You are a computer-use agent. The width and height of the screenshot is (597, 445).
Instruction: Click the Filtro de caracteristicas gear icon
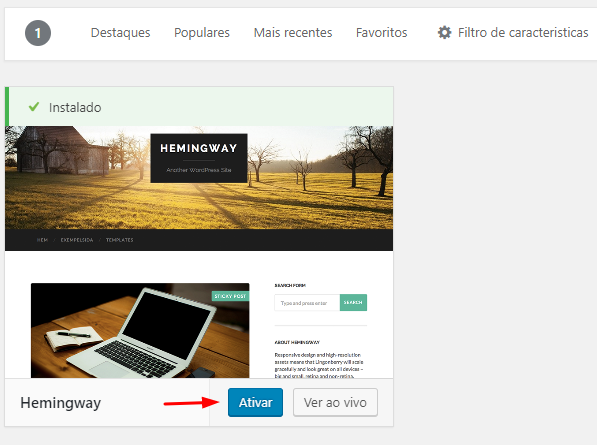pos(444,33)
